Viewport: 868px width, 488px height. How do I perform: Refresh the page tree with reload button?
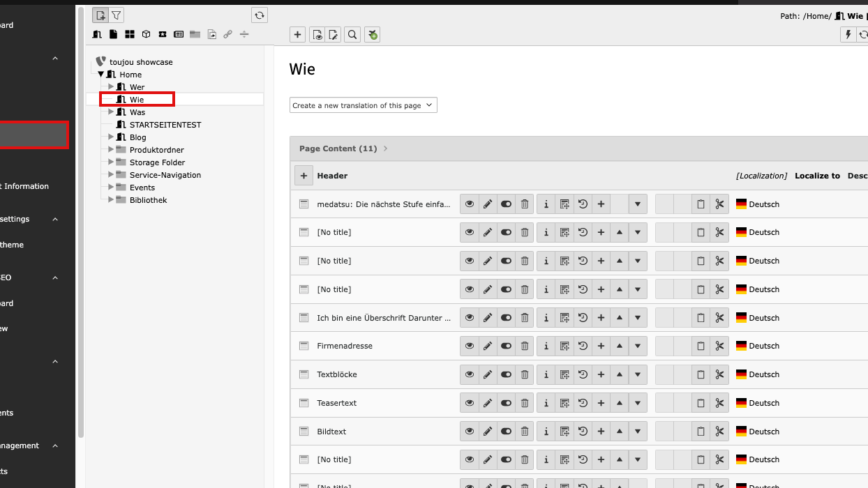click(260, 15)
